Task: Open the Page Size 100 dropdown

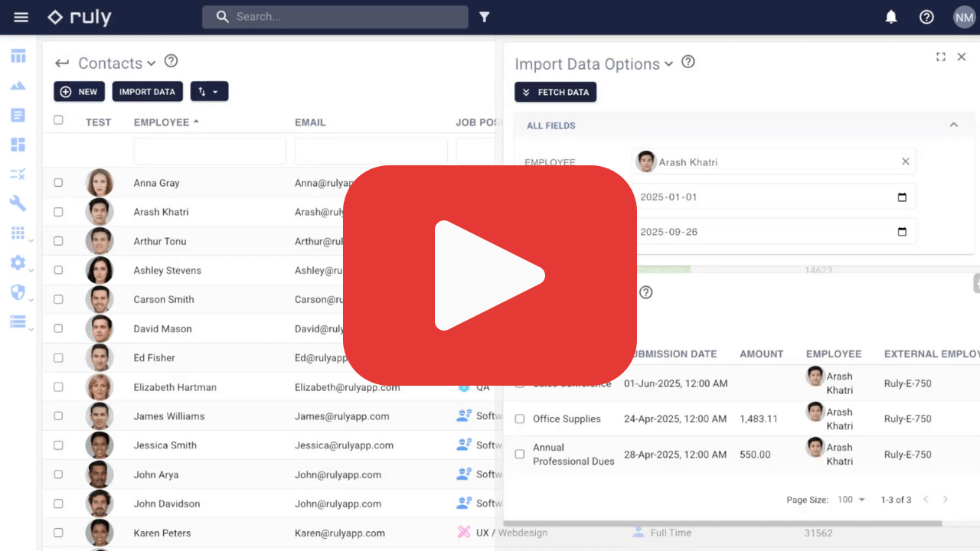Action: [x=851, y=500]
